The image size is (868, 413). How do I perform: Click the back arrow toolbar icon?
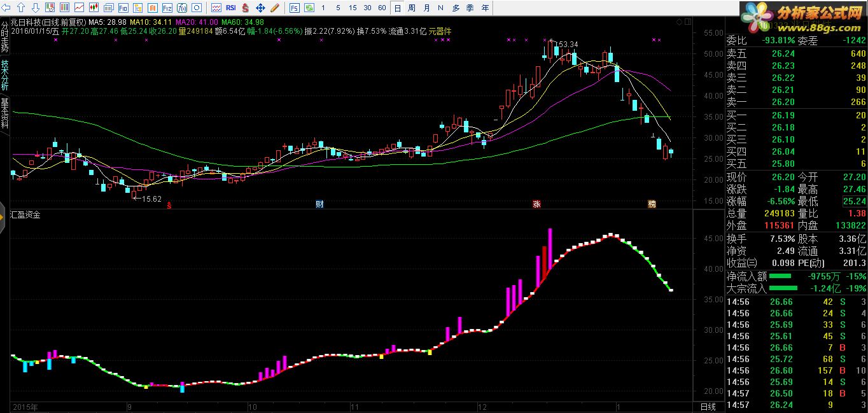click(6, 8)
